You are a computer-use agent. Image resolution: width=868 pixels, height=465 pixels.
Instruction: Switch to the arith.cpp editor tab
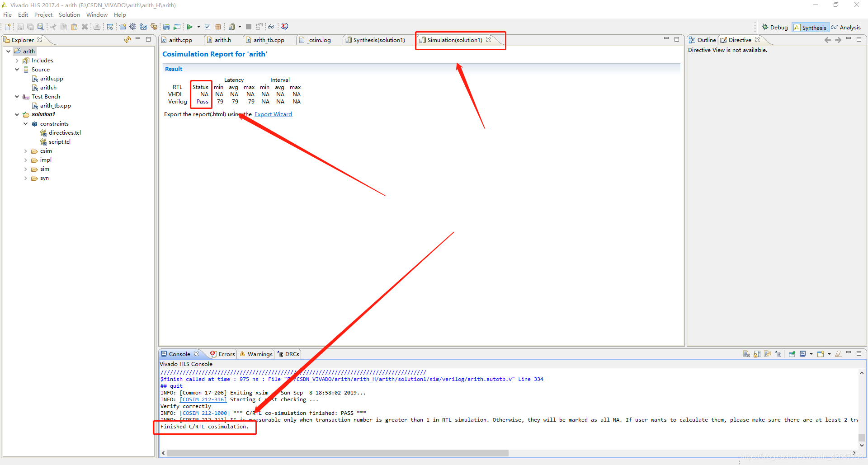(x=180, y=40)
